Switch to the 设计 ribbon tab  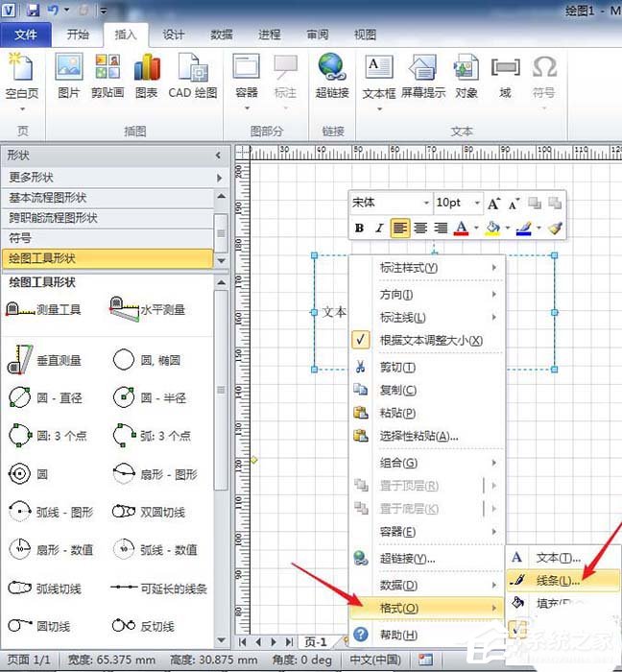coord(174,35)
